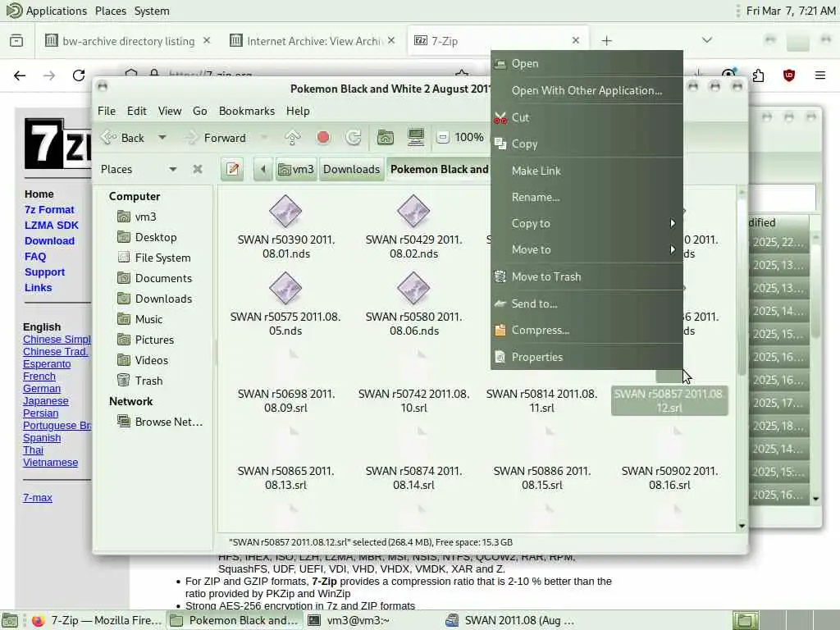840x630 pixels.
Task: Open the Home folder toolbar icon
Action: click(386, 138)
